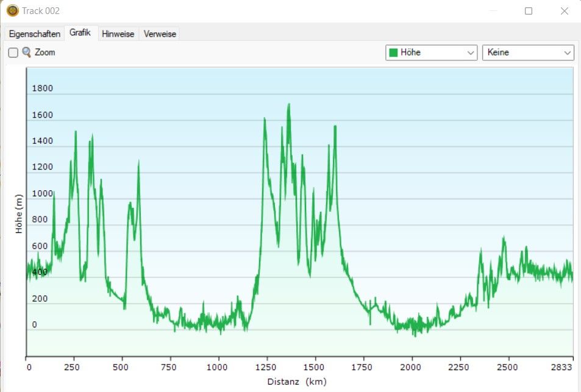Enable the Zoom checkbox

[x=13, y=53]
